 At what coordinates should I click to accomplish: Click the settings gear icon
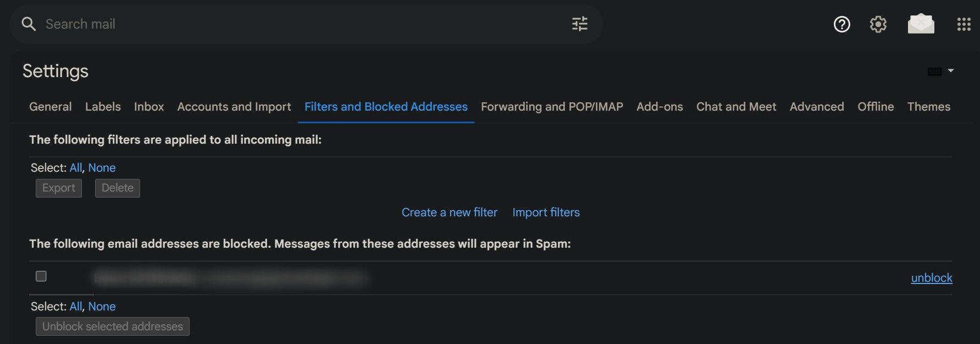(x=878, y=24)
